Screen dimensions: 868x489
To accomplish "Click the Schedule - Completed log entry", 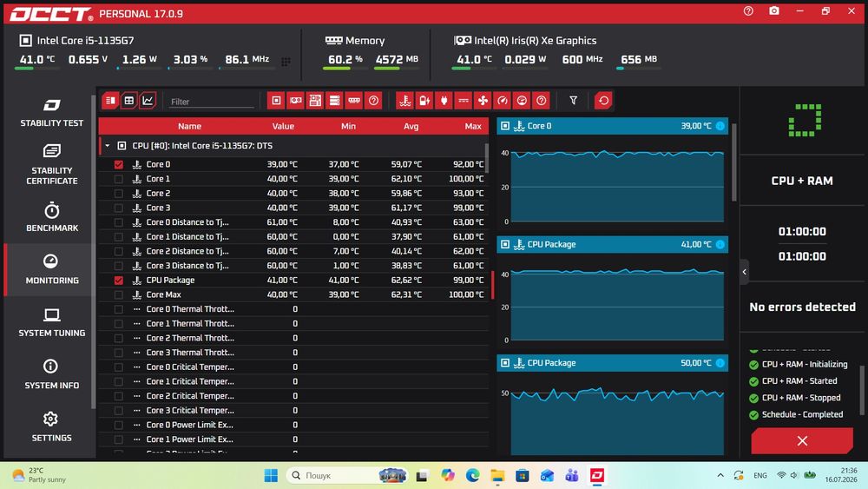I will 796,414.
